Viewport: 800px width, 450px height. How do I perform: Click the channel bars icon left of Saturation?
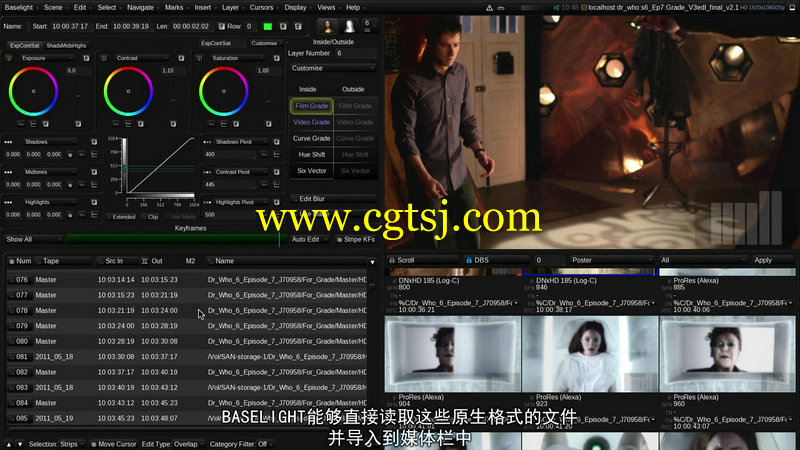199,58
